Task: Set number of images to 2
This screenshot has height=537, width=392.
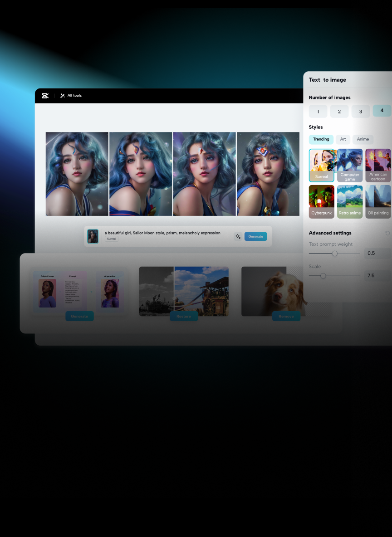Action: 339,112
